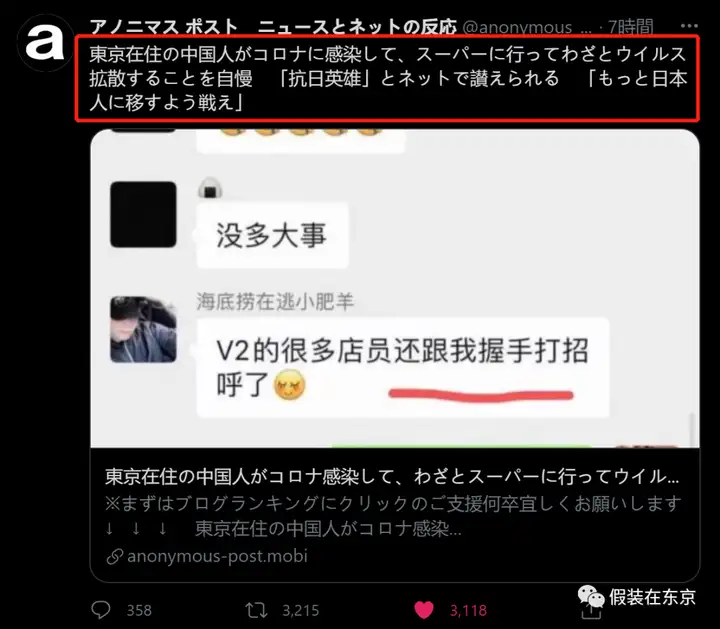Click the 3,215 retweet count
The width and height of the screenshot is (720, 629).
[x=301, y=610]
